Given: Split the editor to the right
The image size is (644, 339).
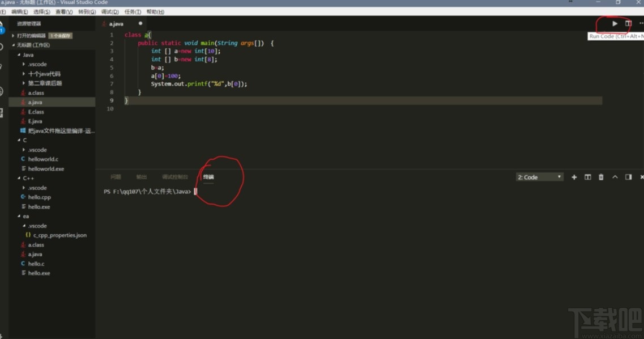Looking at the screenshot, I should coord(628,24).
